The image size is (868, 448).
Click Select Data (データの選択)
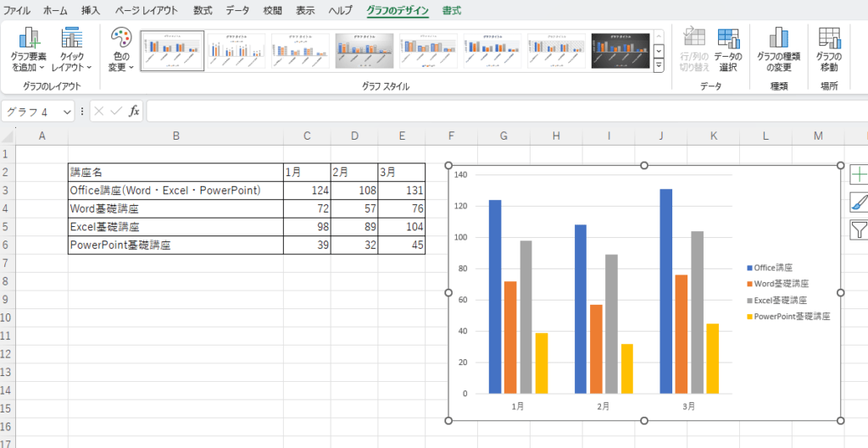[728, 50]
